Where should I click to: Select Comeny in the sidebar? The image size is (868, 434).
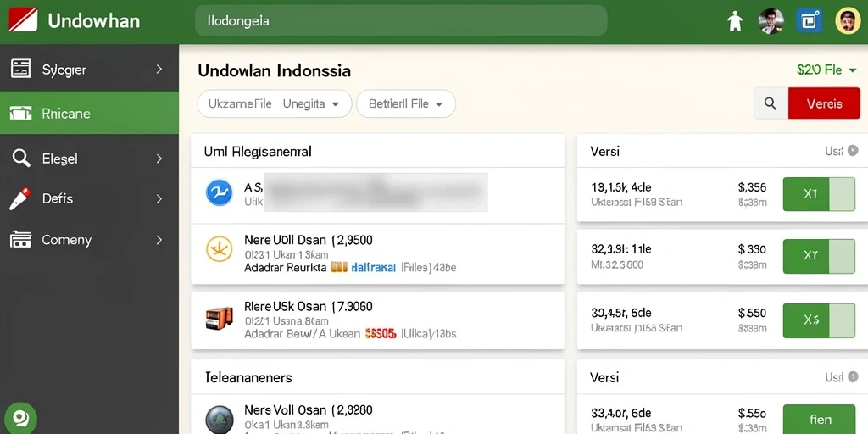coord(89,240)
